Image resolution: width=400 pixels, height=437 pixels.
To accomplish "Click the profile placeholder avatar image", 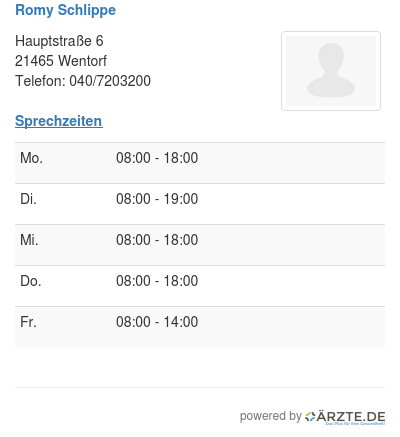I will point(331,71).
